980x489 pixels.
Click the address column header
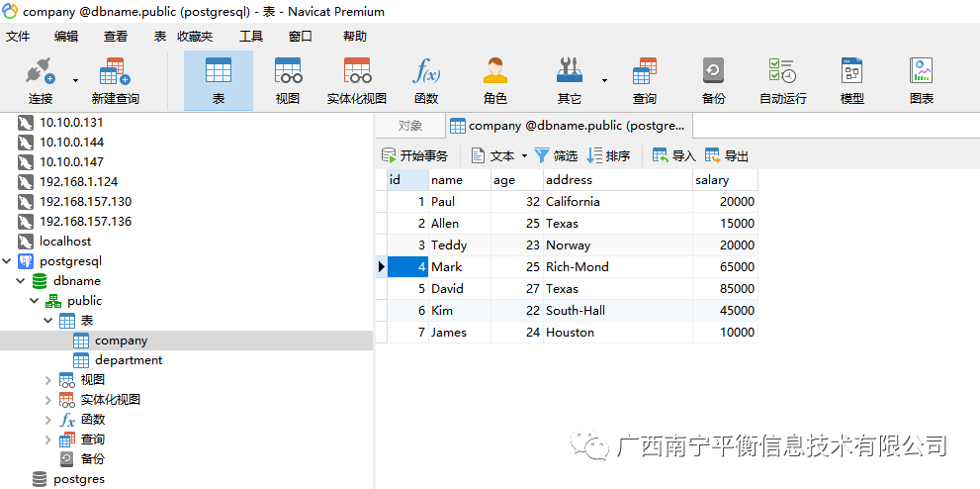[x=618, y=180]
